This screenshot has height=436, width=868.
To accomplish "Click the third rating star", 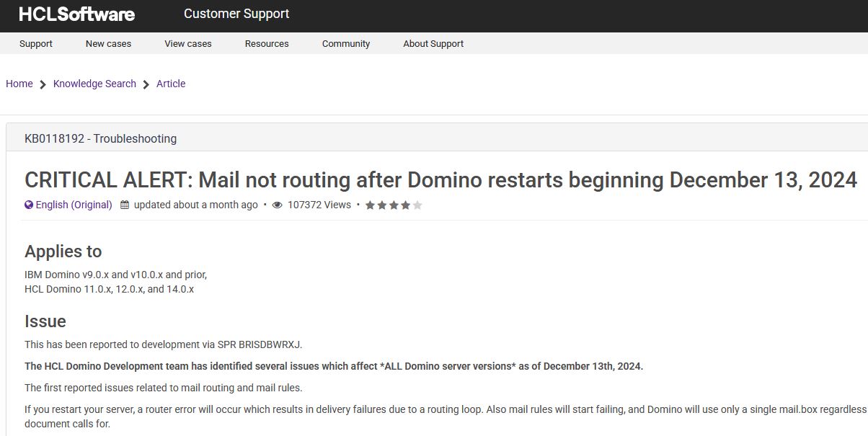I will point(394,205).
